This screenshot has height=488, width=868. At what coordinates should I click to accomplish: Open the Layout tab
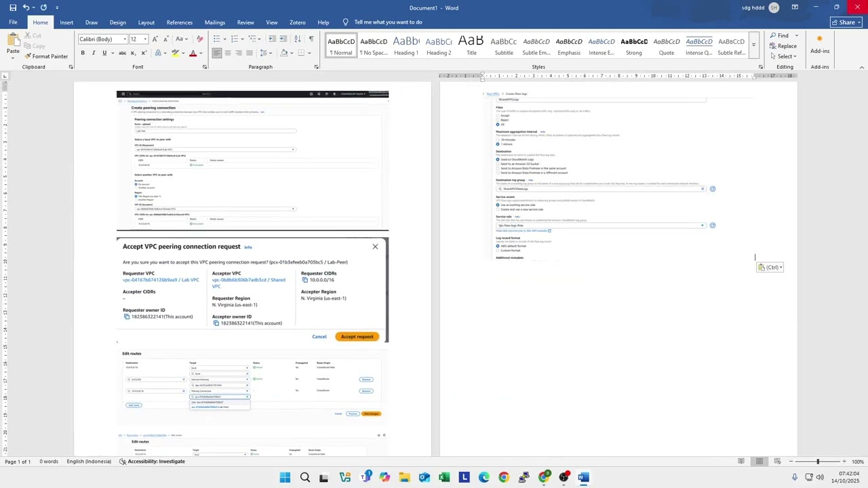tap(146, 22)
